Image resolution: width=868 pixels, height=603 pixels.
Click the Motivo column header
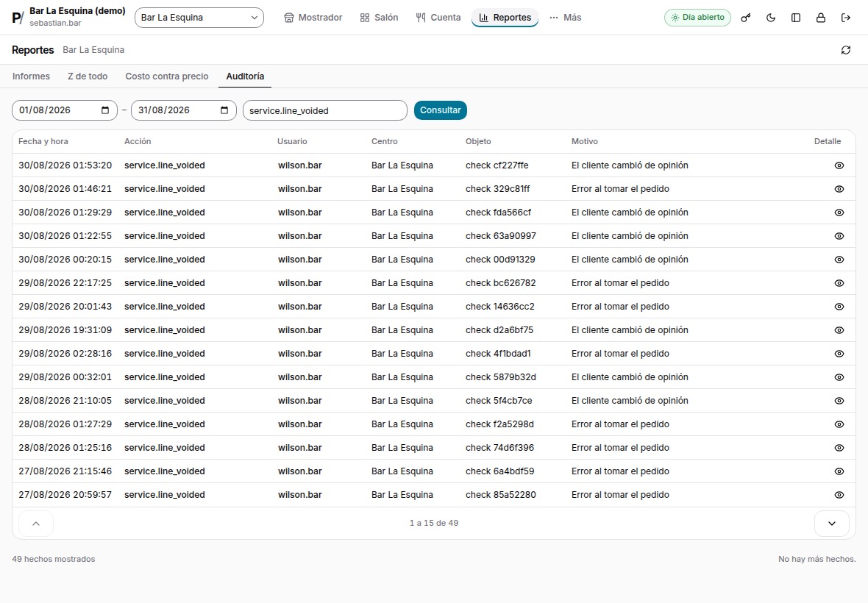click(x=585, y=142)
